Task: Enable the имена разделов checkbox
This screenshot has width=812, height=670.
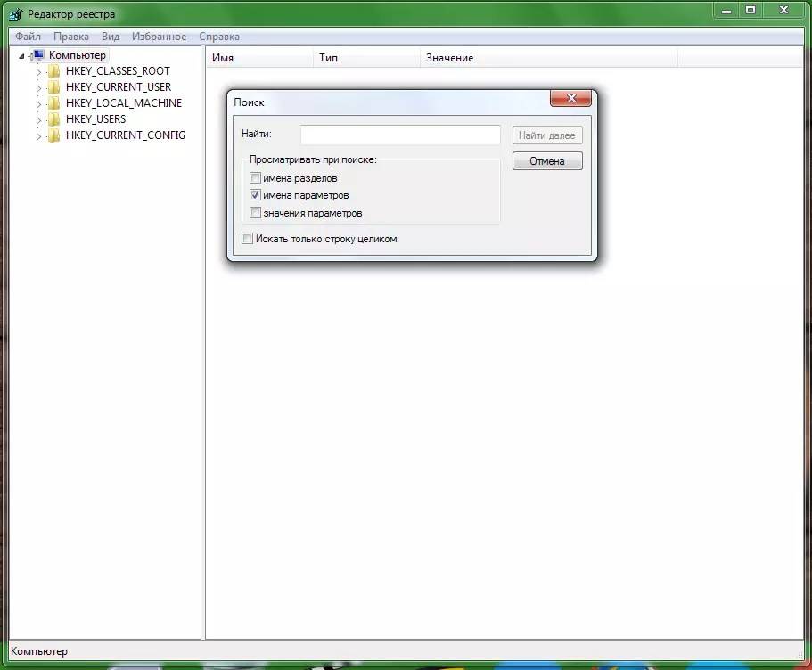Action: [x=256, y=178]
